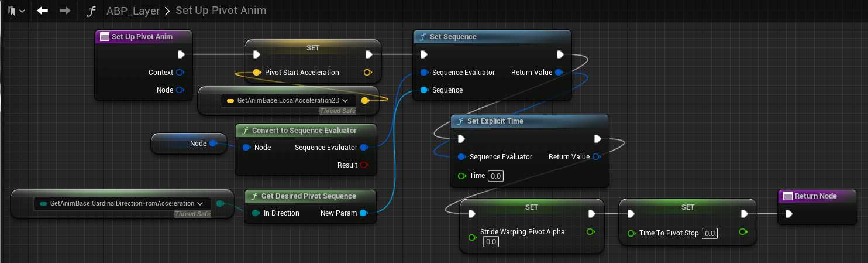Click the back navigation arrow
This screenshot has height=263, width=868.
click(42, 11)
